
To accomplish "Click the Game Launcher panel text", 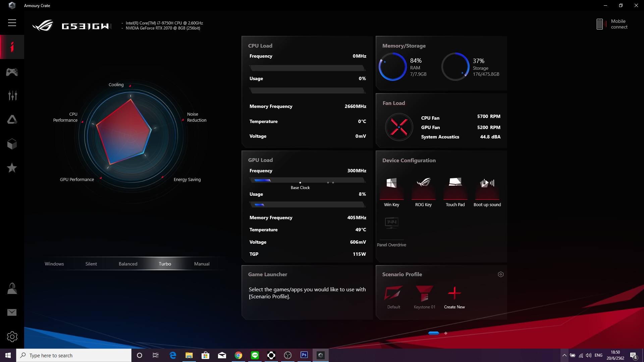I will (x=307, y=293).
